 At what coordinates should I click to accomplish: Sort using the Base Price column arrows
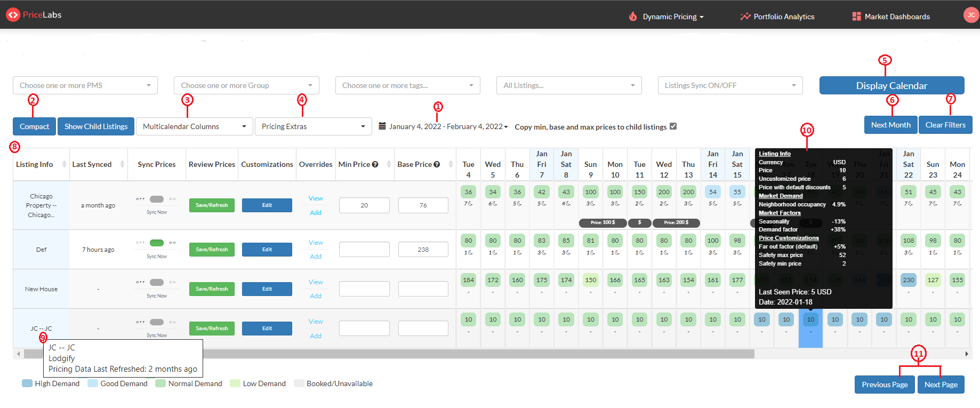pyautogui.click(x=451, y=164)
